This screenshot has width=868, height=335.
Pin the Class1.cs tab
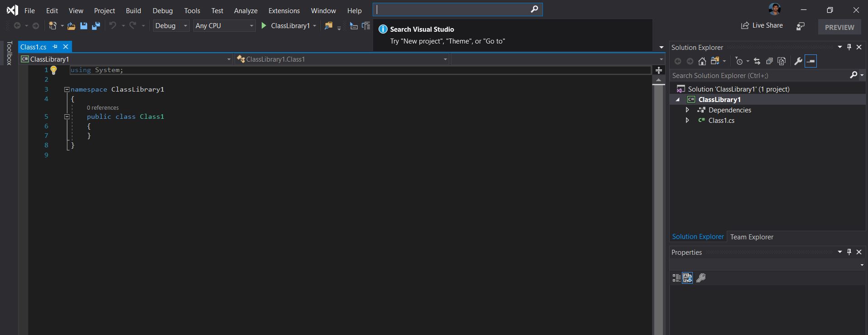55,47
